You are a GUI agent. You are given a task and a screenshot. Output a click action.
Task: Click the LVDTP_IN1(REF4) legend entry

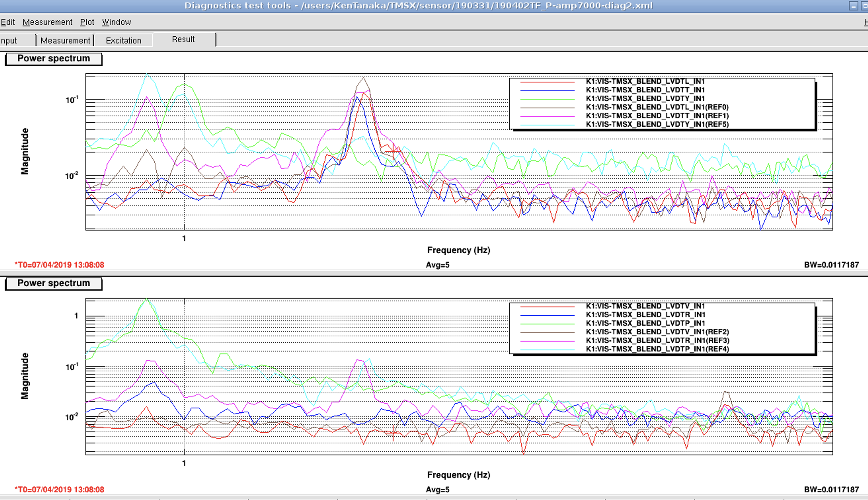click(x=657, y=349)
